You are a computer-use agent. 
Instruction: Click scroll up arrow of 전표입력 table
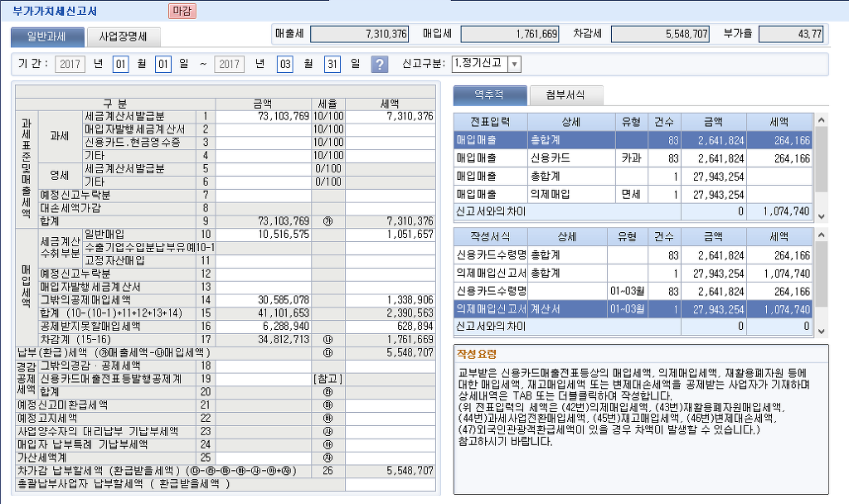822,121
